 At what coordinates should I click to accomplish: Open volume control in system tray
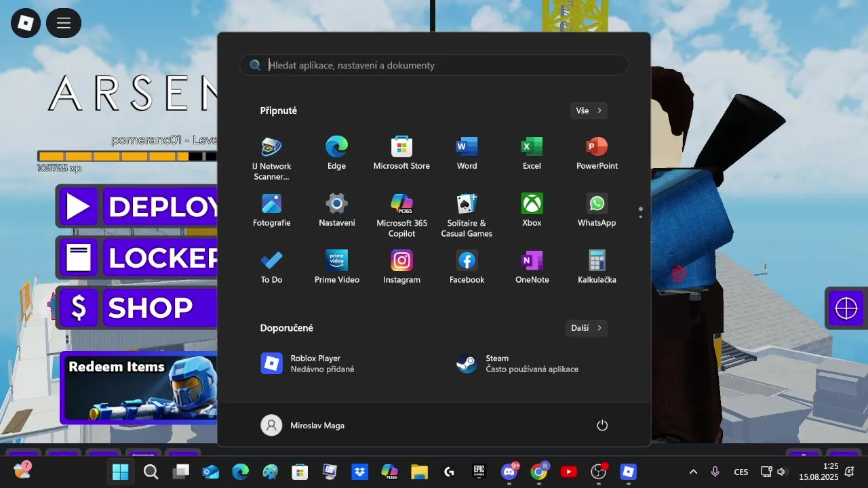[781, 472]
